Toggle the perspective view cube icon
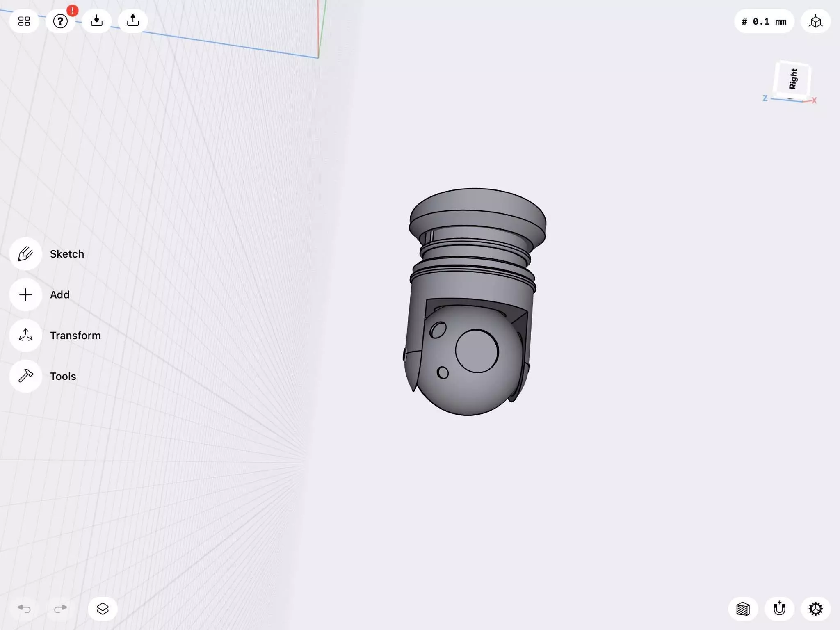The height and width of the screenshot is (630, 840). 815,21
